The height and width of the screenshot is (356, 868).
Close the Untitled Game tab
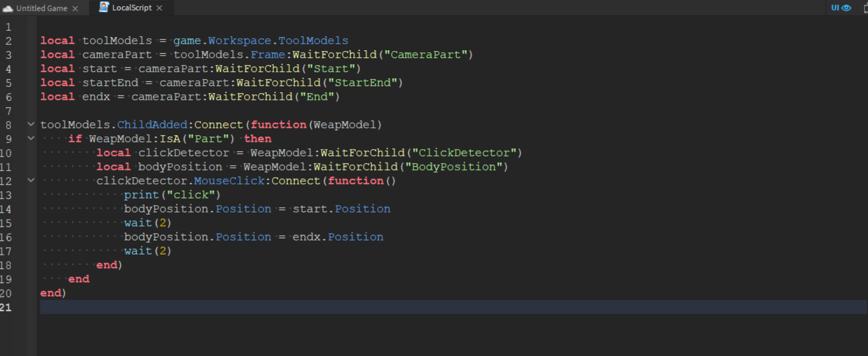tap(75, 8)
